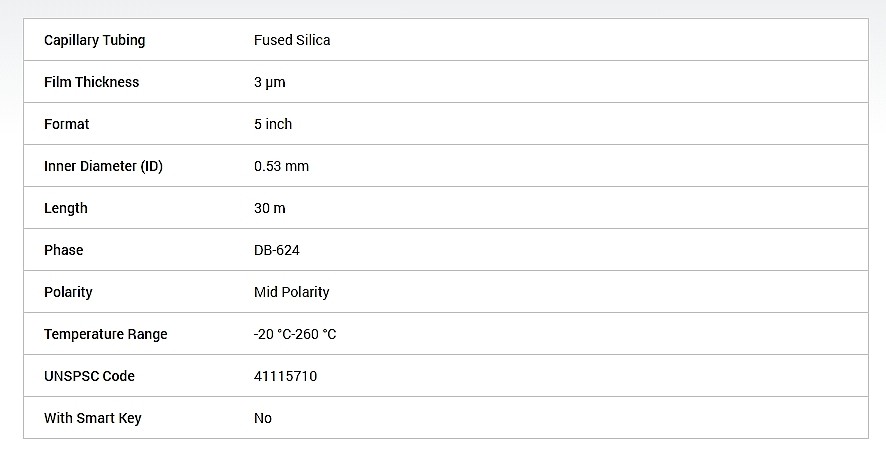
Task: Select the 30 m length value
Action: coord(270,208)
